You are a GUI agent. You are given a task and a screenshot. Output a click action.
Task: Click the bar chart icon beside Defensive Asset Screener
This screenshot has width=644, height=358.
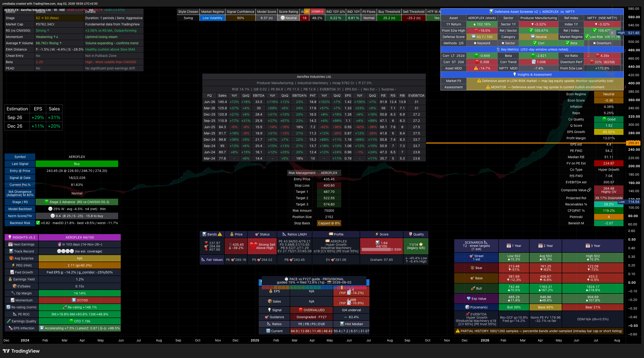(492, 11)
